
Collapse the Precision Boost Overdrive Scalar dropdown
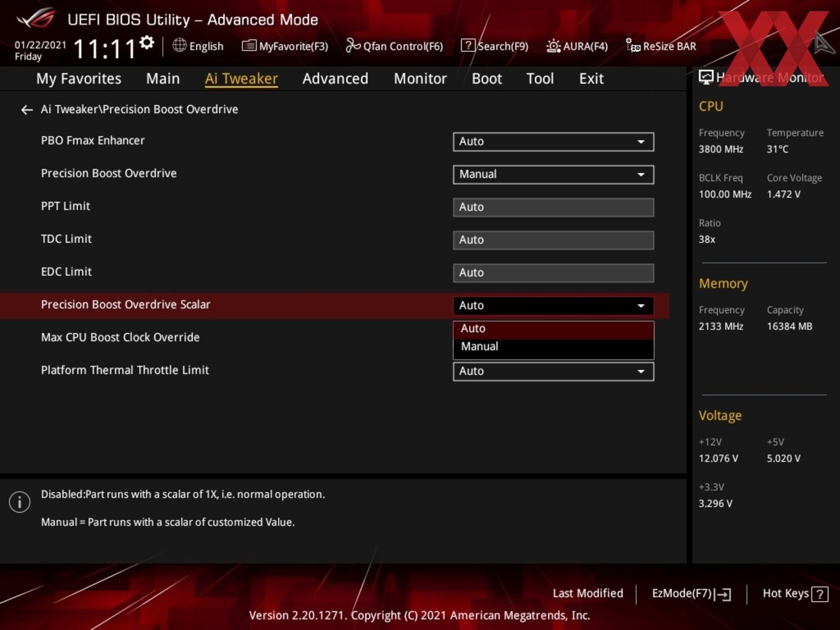click(553, 306)
